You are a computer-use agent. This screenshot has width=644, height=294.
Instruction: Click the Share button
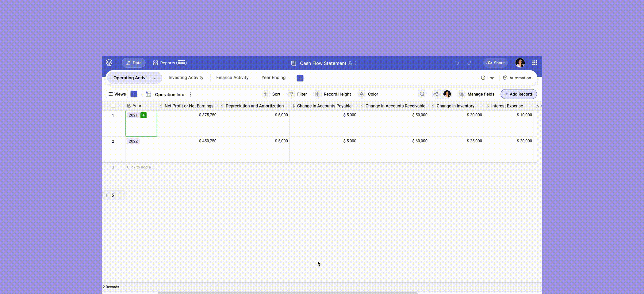[496, 62]
